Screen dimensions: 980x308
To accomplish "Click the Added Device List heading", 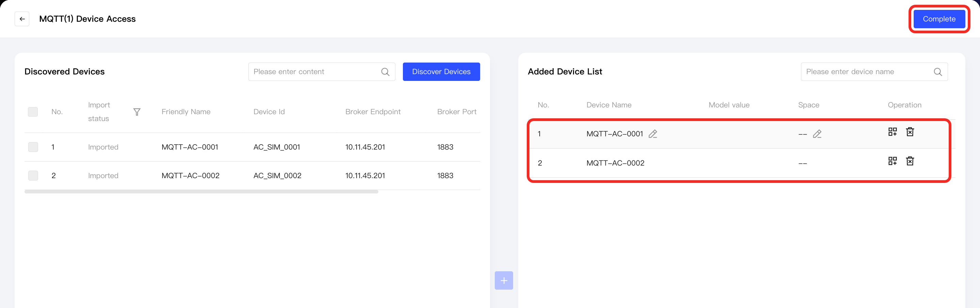I will coord(565,72).
